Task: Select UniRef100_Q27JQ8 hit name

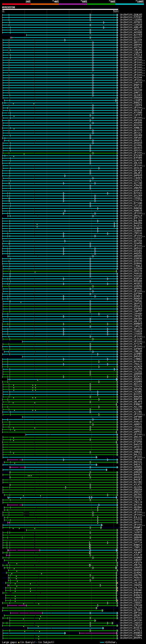Action: (x=131, y=183)
